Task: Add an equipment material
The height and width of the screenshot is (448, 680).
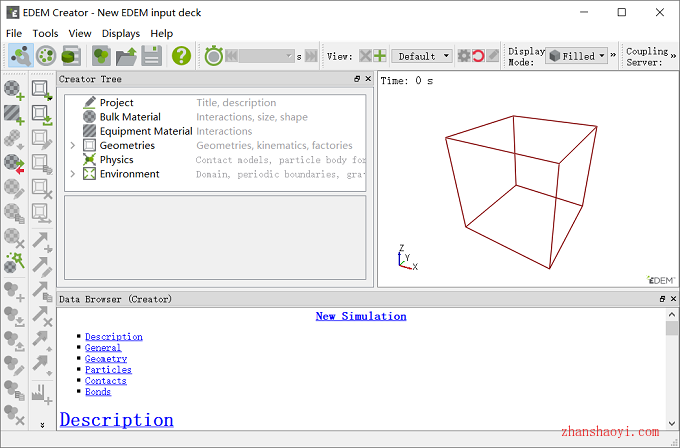Action: 14,115
